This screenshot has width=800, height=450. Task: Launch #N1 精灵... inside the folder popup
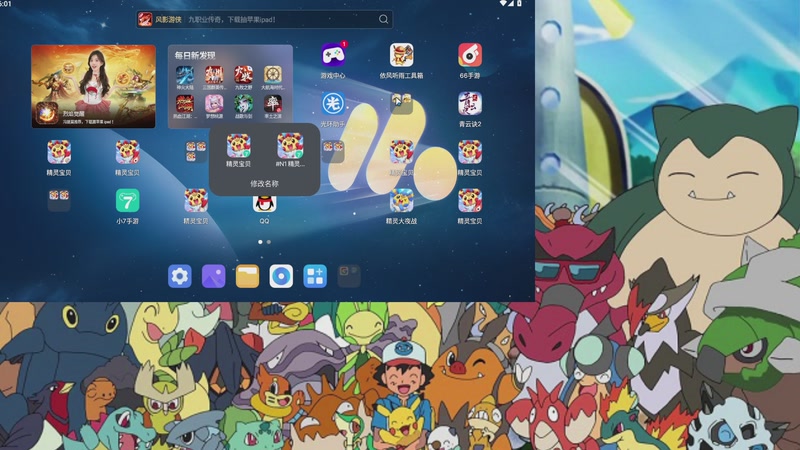click(290, 145)
